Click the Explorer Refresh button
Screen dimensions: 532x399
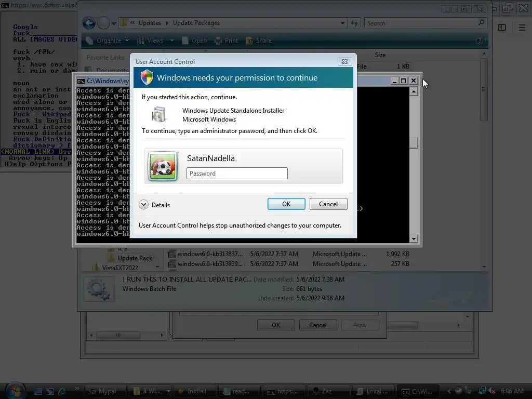(354, 23)
